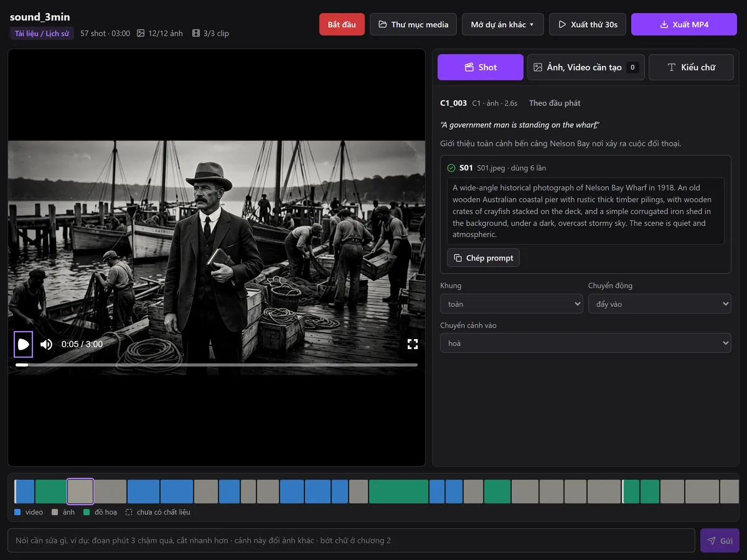Viewport: 747px width, 560px height.
Task: Click the gray ảnh legend swatch
Action: point(55,512)
